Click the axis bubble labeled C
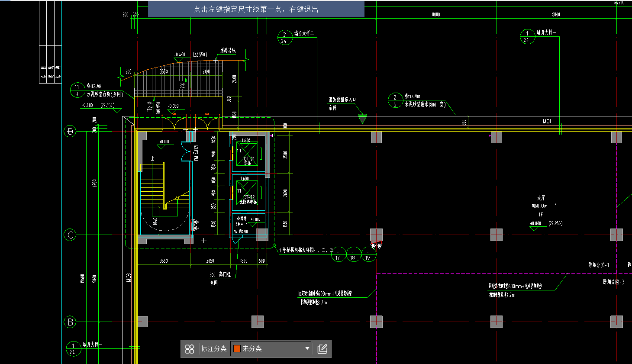This screenshot has height=364, width=632. 70,235
